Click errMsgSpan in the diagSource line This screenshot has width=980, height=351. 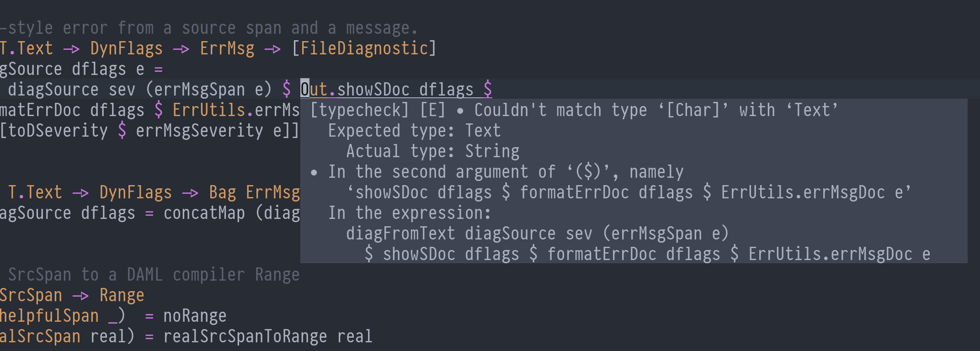pyautogui.click(x=199, y=90)
